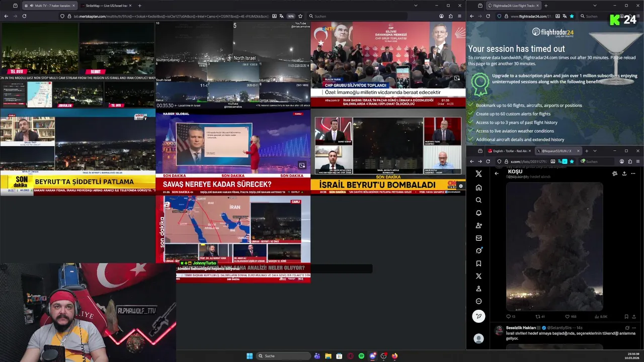Pop out the Haber Global stream
Image resolution: width=644 pixels, height=362 pixels.
(x=302, y=165)
